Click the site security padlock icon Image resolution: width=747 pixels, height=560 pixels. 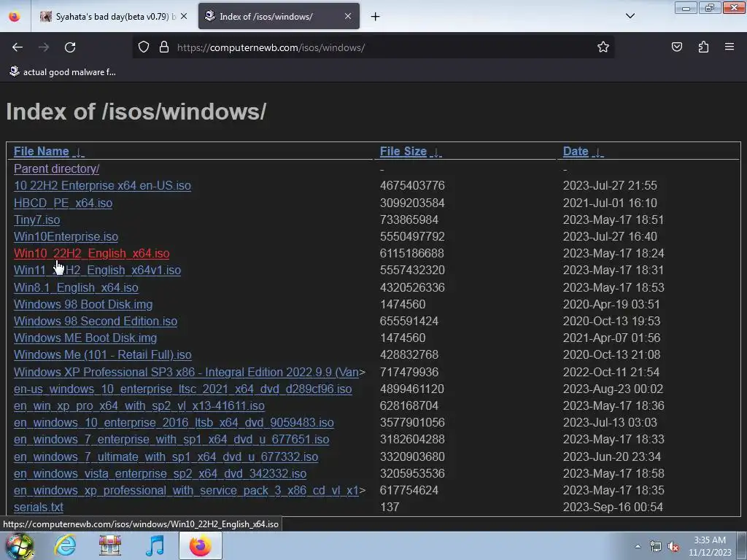164,47
